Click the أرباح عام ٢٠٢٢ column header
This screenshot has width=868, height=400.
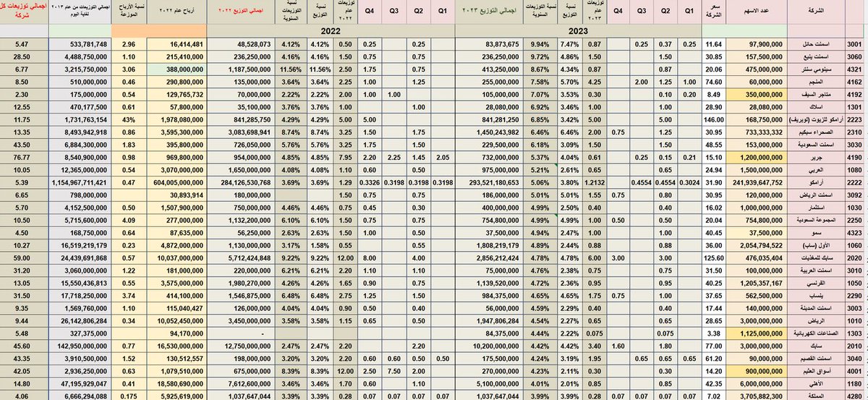pos(176,12)
